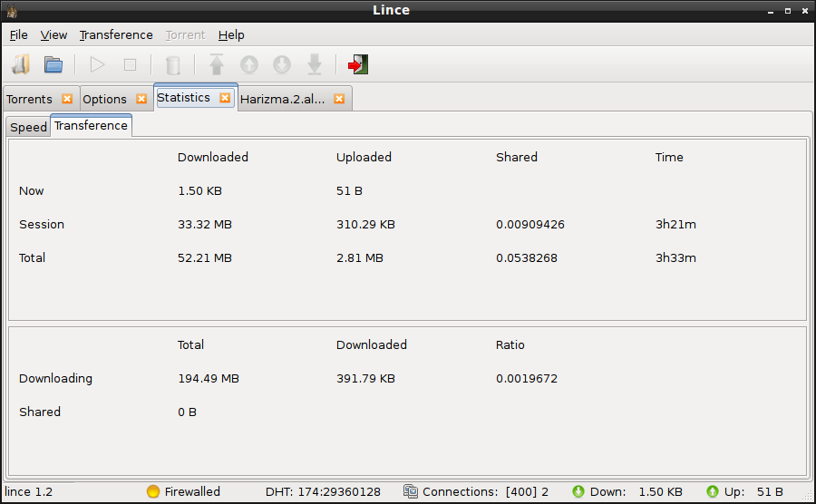Click the Connections network icon in status bar
The image size is (816, 504).
pos(411,491)
